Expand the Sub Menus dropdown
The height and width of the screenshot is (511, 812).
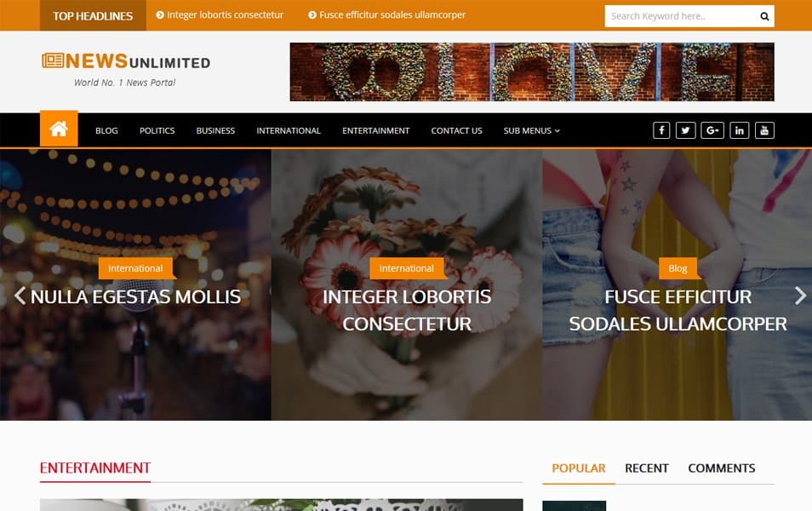point(531,130)
